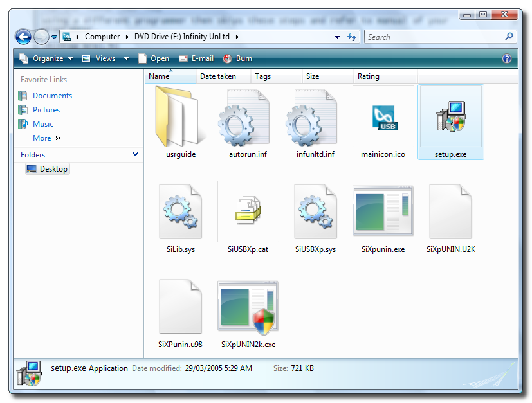Viewport: 532px width, 403px height.
Task: Select the autorun.inf file icon
Action: (x=248, y=118)
